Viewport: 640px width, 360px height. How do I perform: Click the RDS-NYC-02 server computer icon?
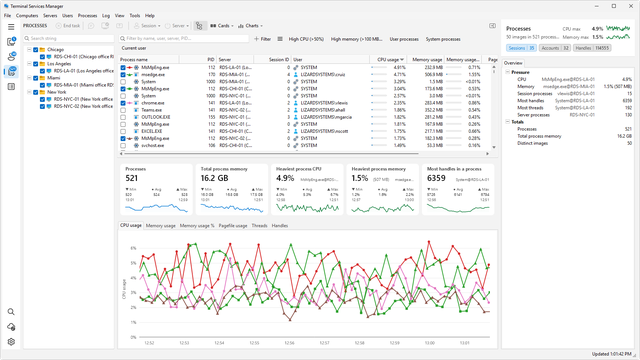(x=49, y=107)
